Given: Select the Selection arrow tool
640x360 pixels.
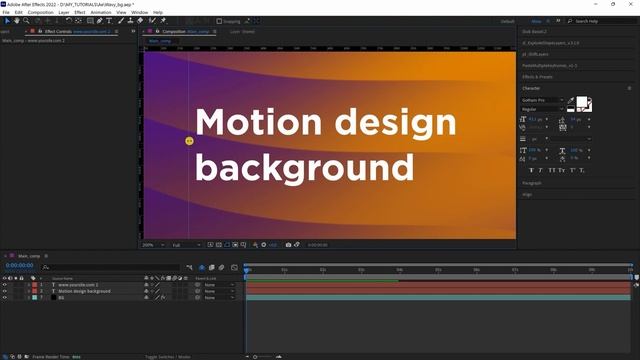Looking at the screenshot, I should click(7, 21).
